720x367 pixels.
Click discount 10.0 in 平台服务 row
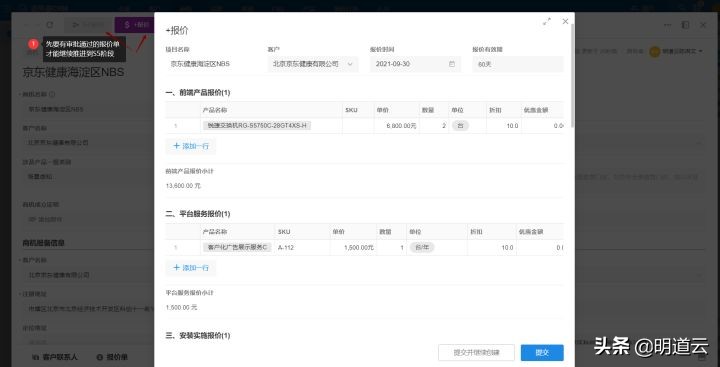pos(492,248)
